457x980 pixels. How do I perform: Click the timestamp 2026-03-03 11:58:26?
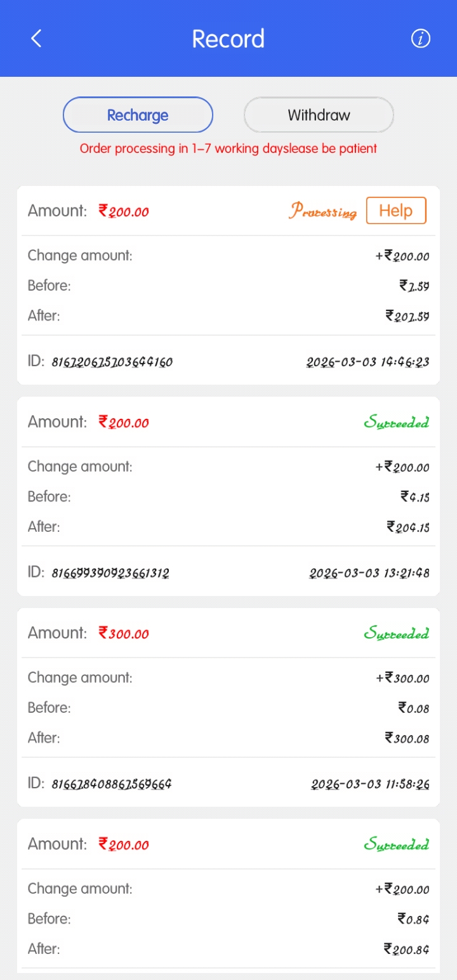(370, 784)
